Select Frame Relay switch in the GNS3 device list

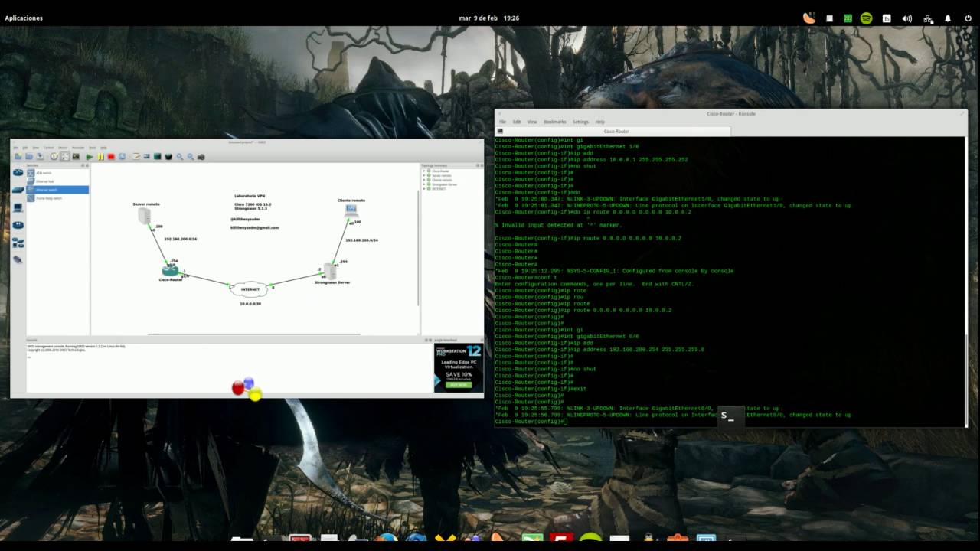click(57, 198)
